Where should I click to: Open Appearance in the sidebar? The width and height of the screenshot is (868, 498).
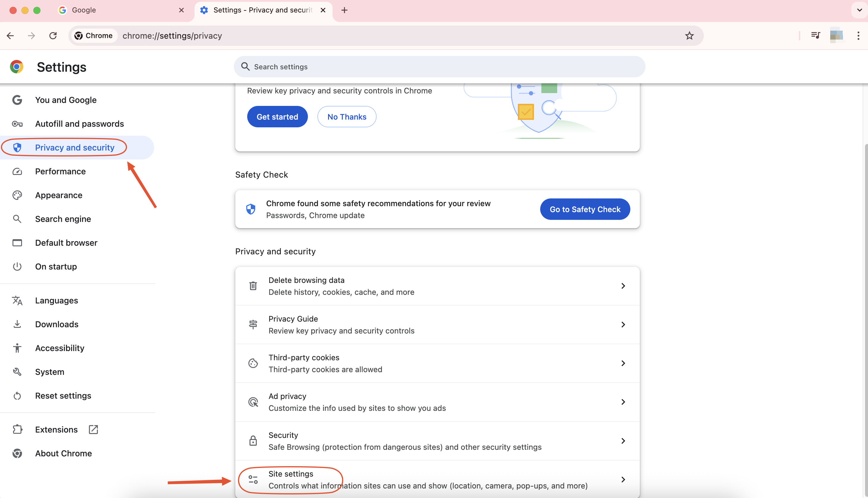pyautogui.click(x=59, y=195)
